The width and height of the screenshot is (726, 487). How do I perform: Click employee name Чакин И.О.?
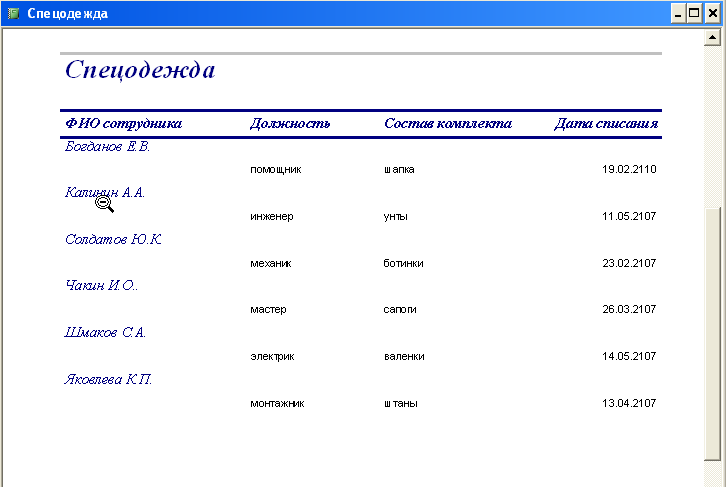[101, 285]
